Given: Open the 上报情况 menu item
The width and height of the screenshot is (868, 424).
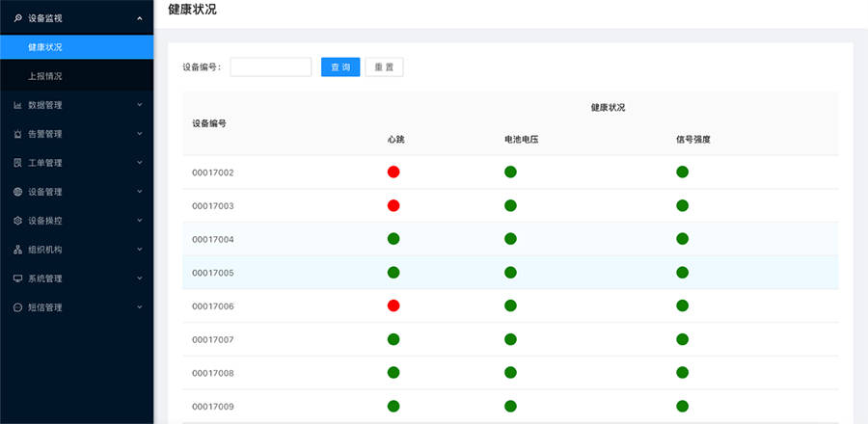Looking at the screenshot, I should click(45, 76).
